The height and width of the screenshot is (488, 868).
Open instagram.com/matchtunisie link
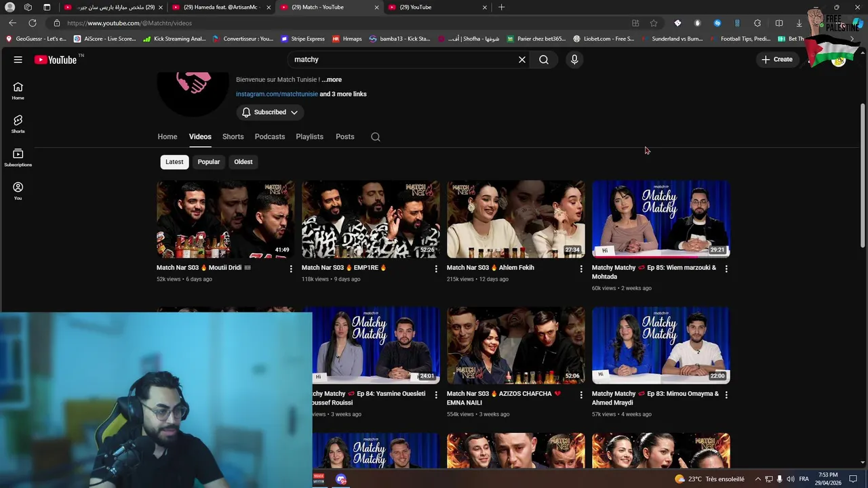click(x=277, y=94)
